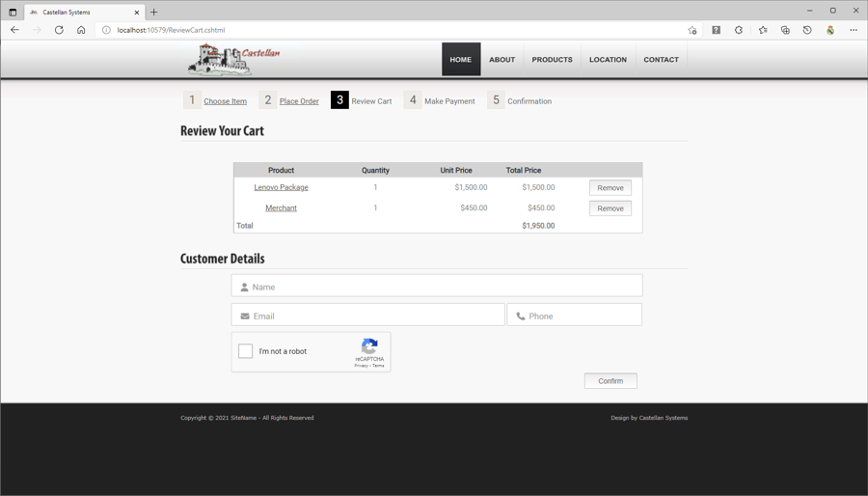
Task: Open the CONTACT navigation item
Action: click(x=661, y=59)
